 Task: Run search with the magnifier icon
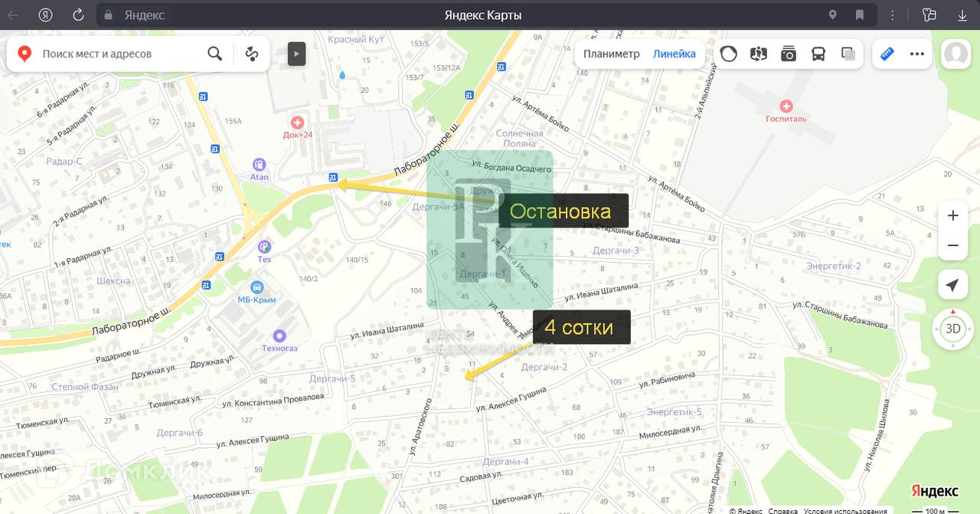coord(215,54)
